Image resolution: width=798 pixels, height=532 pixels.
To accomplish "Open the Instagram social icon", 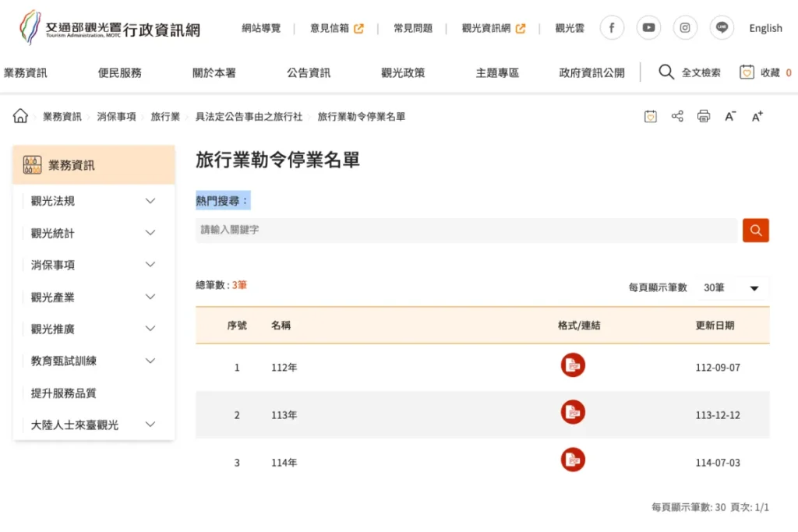I will pos(685,27).
